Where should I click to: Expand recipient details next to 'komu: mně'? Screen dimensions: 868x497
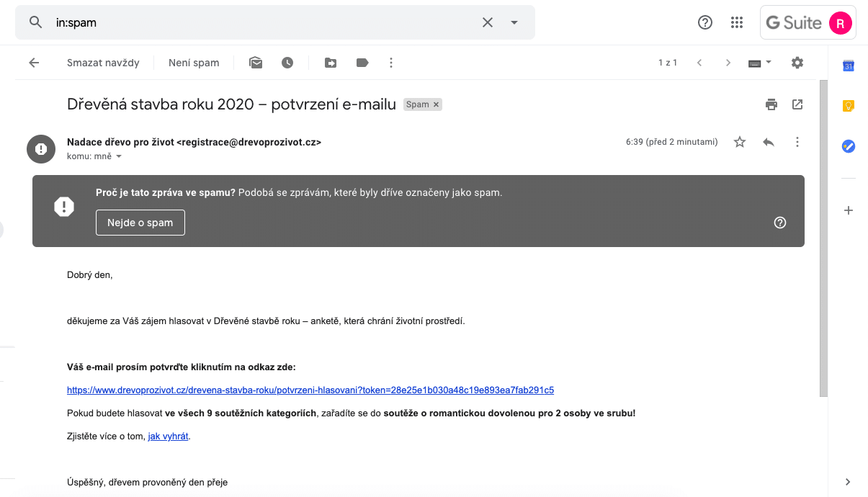click(x=119, y=156)
